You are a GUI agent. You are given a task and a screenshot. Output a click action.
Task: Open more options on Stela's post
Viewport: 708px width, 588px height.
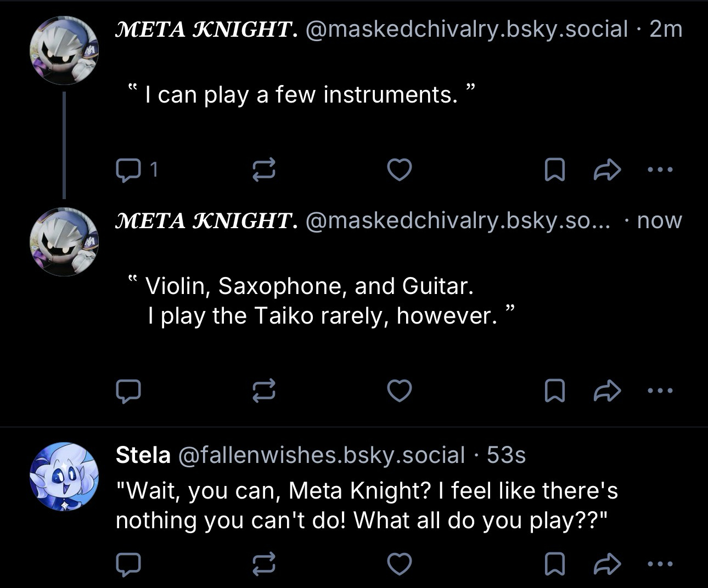[660, 564]
